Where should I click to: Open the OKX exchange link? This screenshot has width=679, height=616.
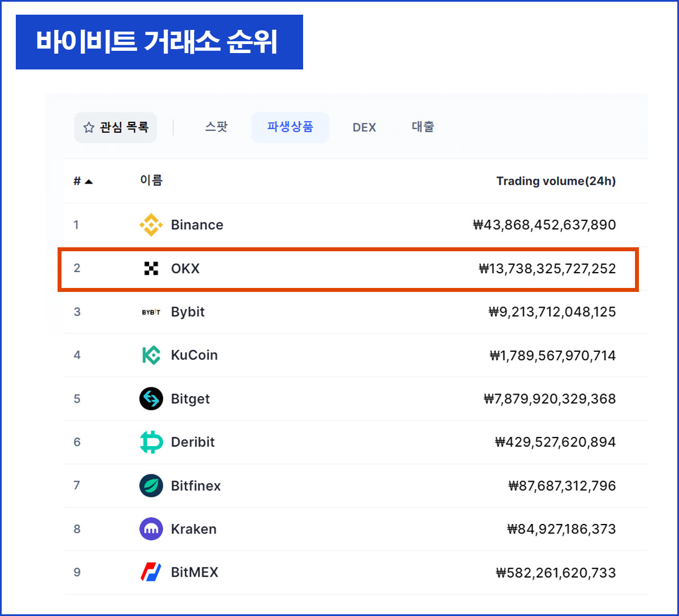pyautogui.click(x=185, y=269)
